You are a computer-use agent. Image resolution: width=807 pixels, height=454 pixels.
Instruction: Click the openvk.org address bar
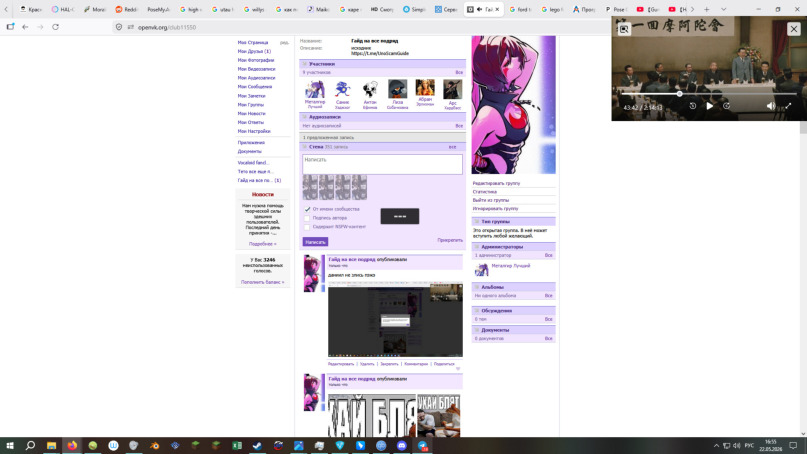pyautogui.click(x=360, y=27)
